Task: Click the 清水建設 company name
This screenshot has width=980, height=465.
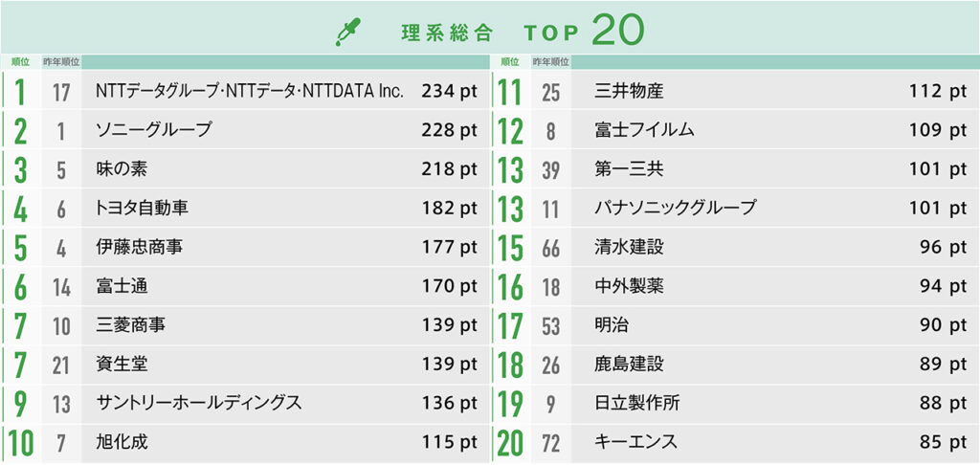Action: 629,247
